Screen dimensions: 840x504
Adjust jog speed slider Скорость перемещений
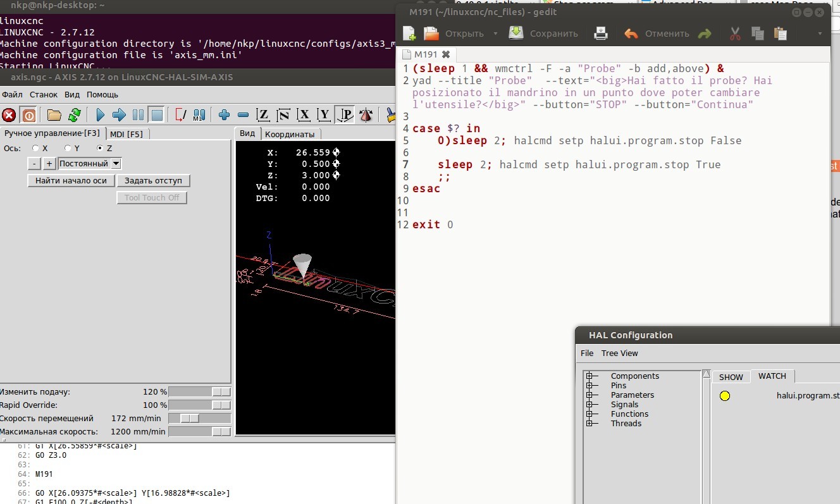199,419
